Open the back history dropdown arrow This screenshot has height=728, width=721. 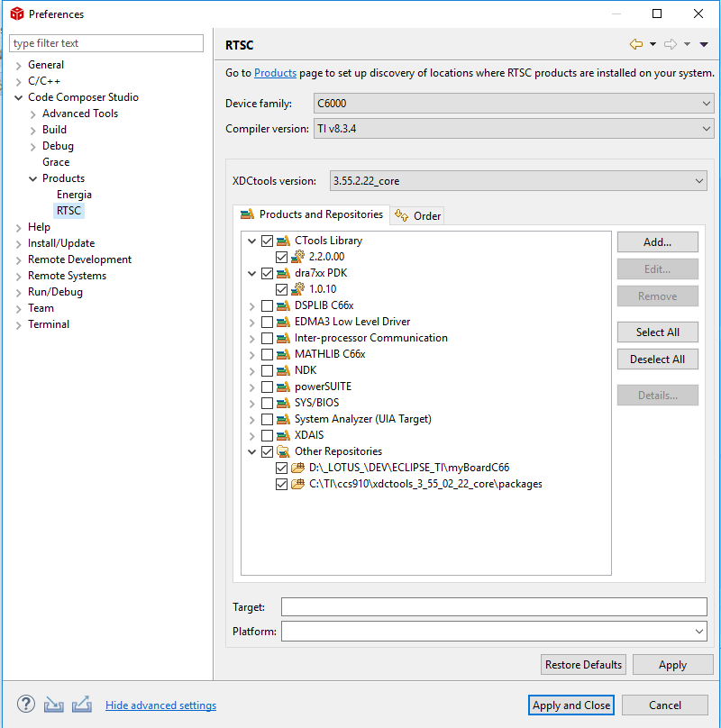pyautogui.click(x=653, y=44)
